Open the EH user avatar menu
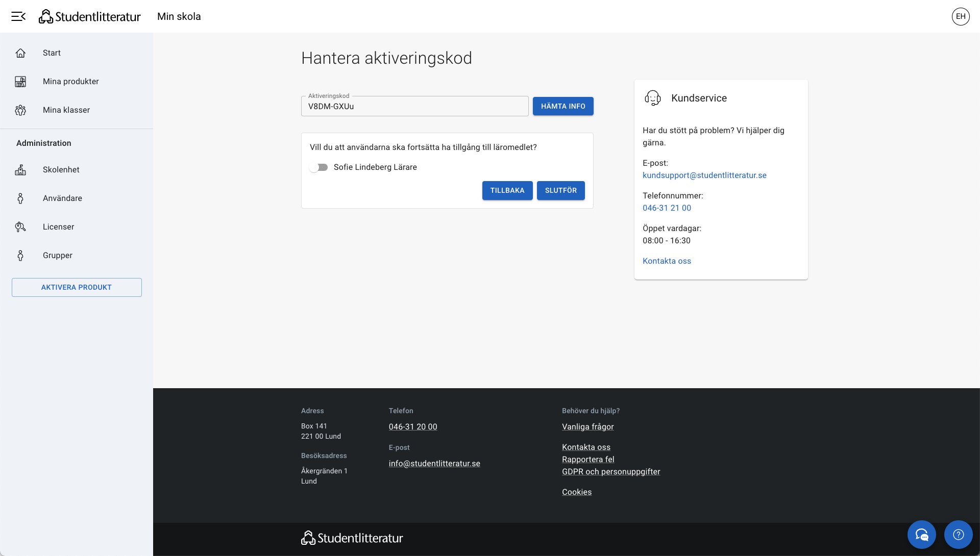The width and height of the screenshot is (980, 556). (960, 16)
